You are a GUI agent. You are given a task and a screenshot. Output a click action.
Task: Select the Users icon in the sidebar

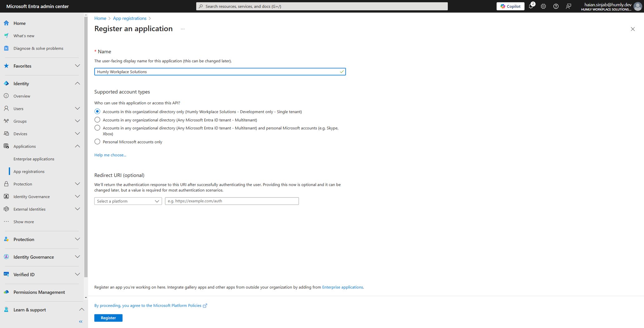[6, 109]
